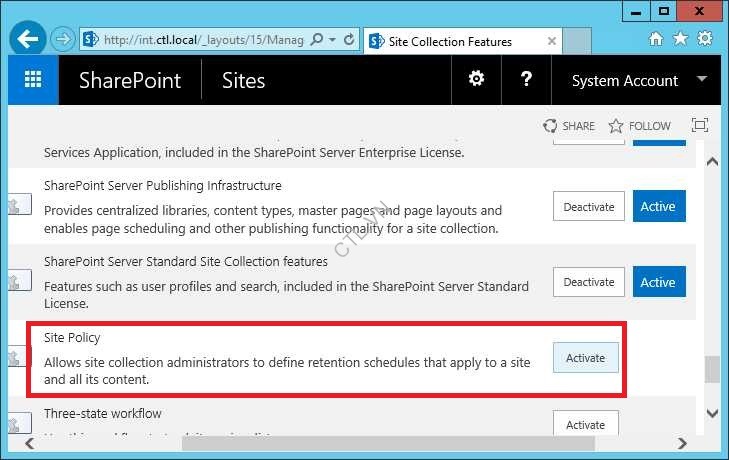Open the SharePoint app launcher grid
This screenshot has height=460, width=729.
pos(33,80)
